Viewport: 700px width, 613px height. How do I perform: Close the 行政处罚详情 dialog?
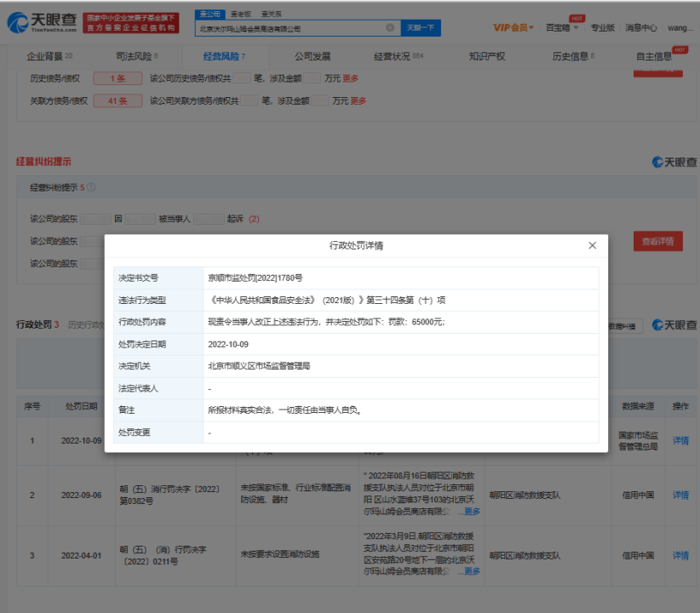tap(592, 245)
